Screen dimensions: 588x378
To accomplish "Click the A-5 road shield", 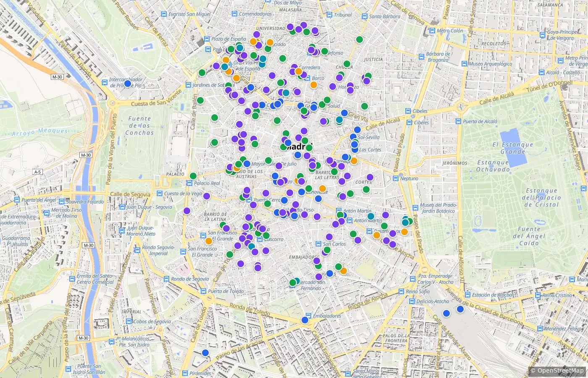I will (38, 172).
